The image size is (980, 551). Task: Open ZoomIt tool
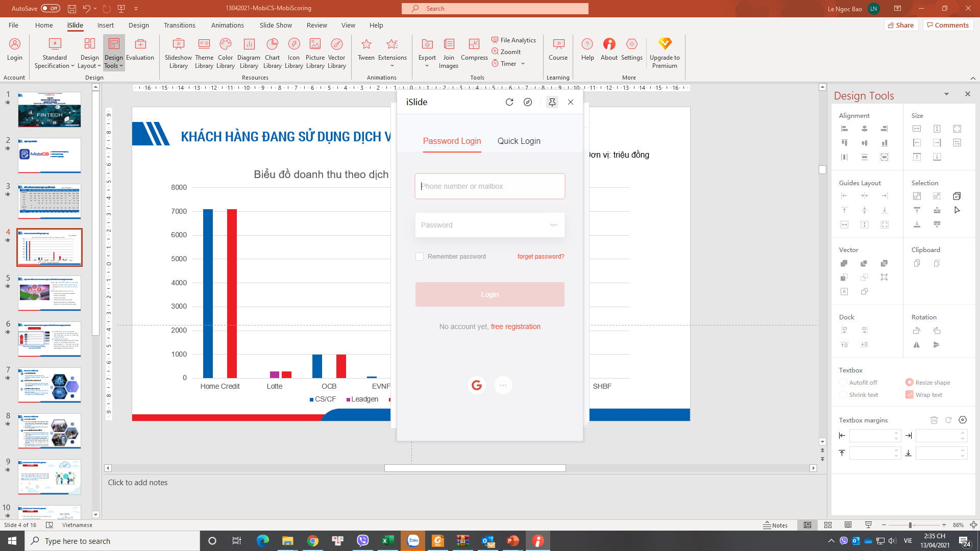point(506,52)
